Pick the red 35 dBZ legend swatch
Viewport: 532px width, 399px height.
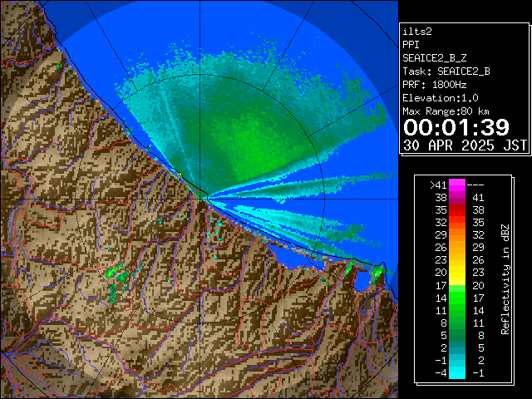457,210
